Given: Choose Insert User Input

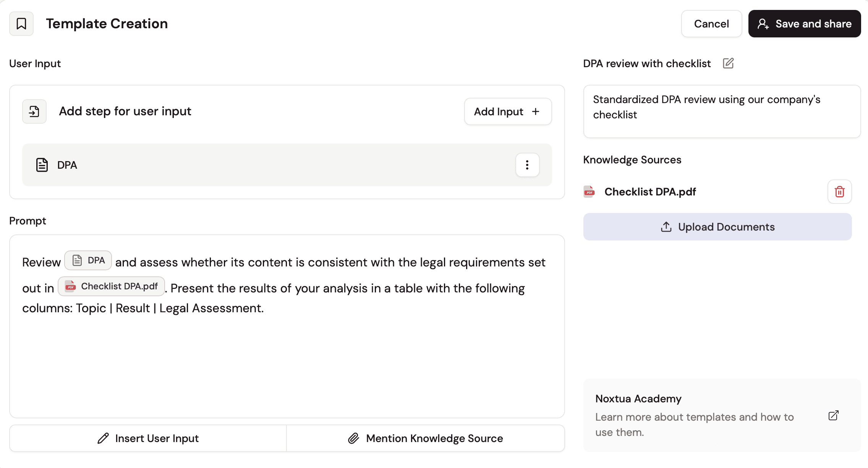Looking at the screenshot, I should click(148, 438).
